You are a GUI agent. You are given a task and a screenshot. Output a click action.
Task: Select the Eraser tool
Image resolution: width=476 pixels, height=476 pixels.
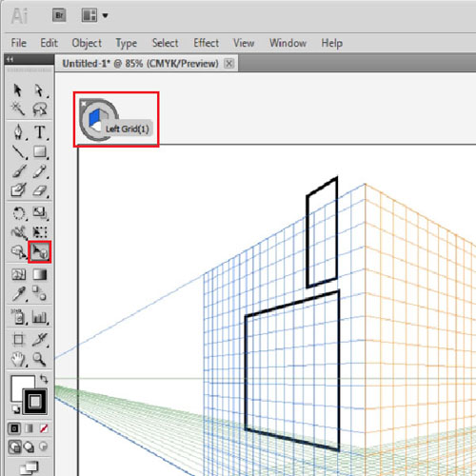pos(39,190)
